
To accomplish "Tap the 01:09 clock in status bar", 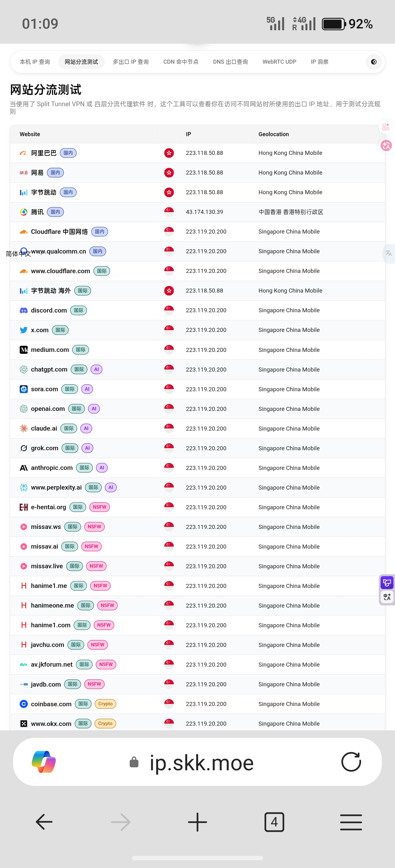I will coord(40,24).
